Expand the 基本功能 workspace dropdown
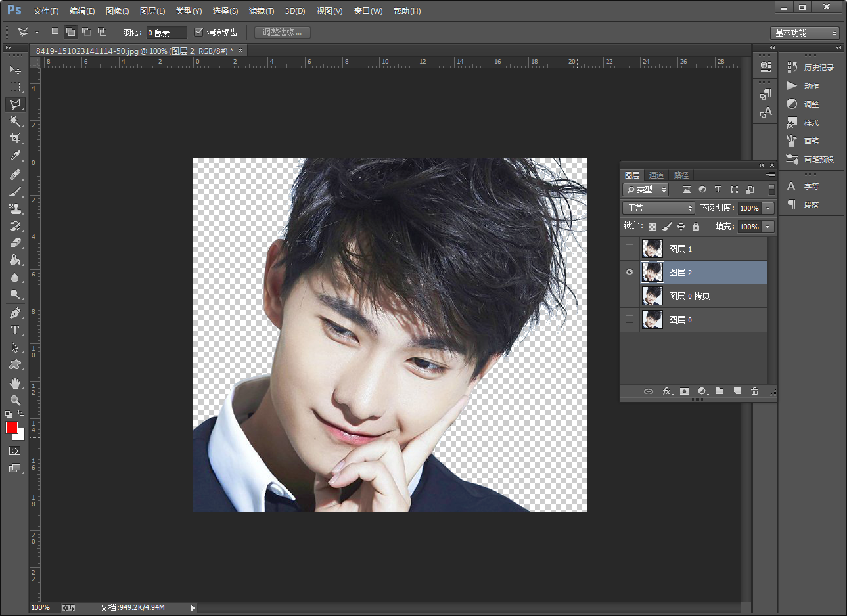 tap(804, 33)
